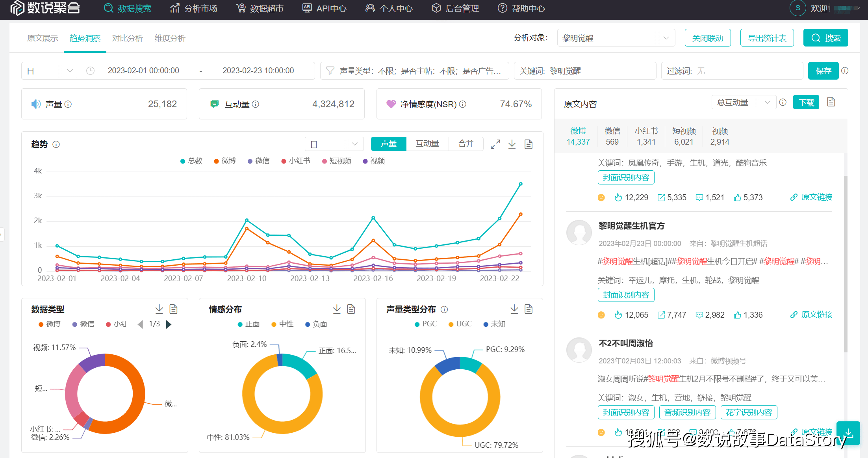Select 小红书 1,341 source tab
Screen dimensions: 868x458
[646, 136]
